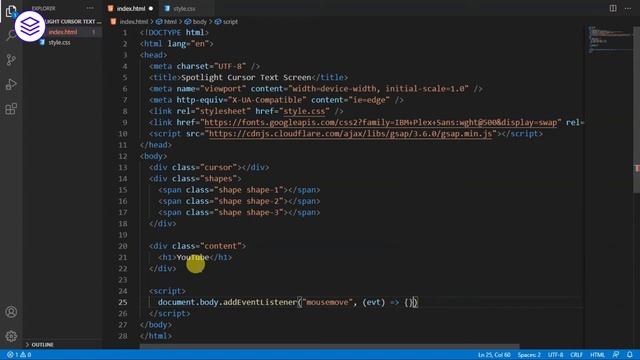
Task: Select index.html in Explorer tree
Action: tap(62, 32)
